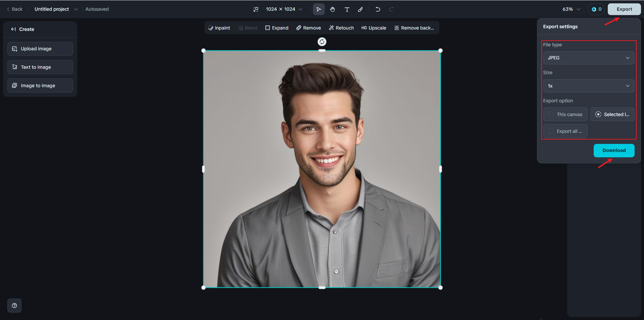Open the help question mark icon
644x320 pixels.
[14, 305]
